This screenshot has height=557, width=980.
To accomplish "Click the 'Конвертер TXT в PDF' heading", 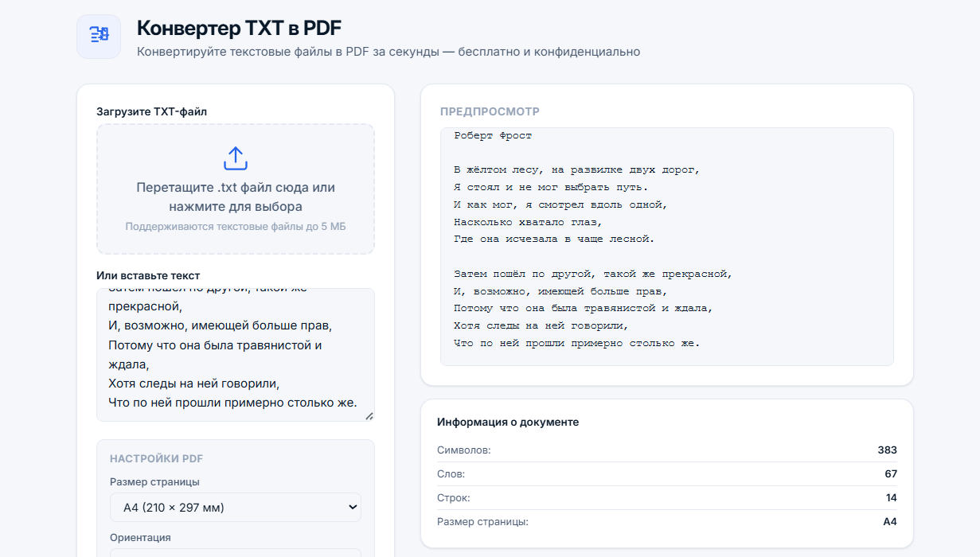I will pyautogui.click(x=239, y=29).
